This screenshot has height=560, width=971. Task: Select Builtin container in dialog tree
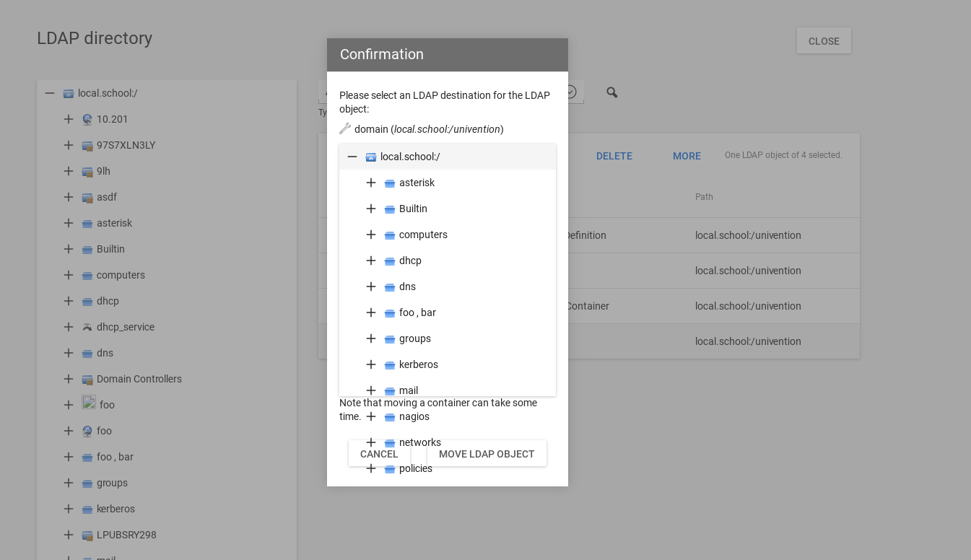413,209
